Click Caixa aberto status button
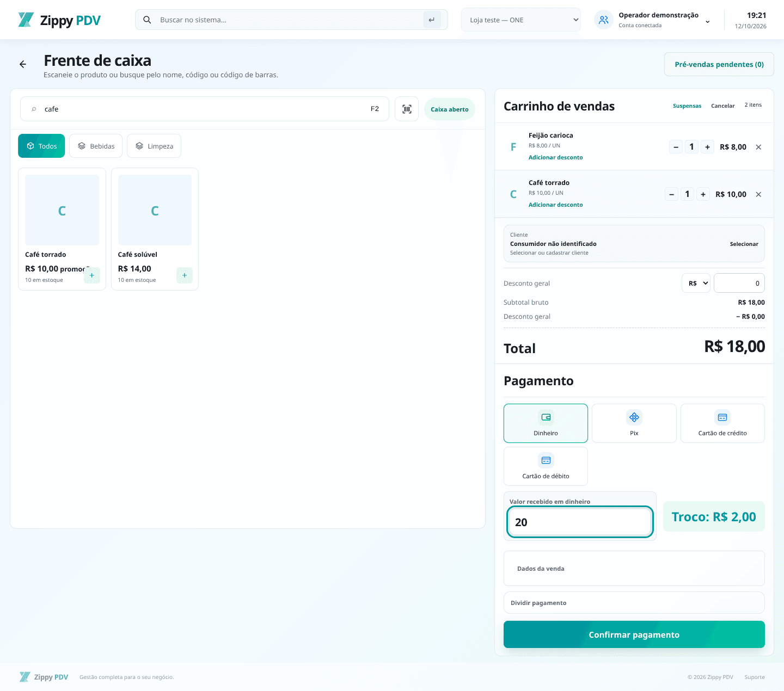The width and height of the screenshot is (784, 691). pyautogui.click(x=450, y=109)
